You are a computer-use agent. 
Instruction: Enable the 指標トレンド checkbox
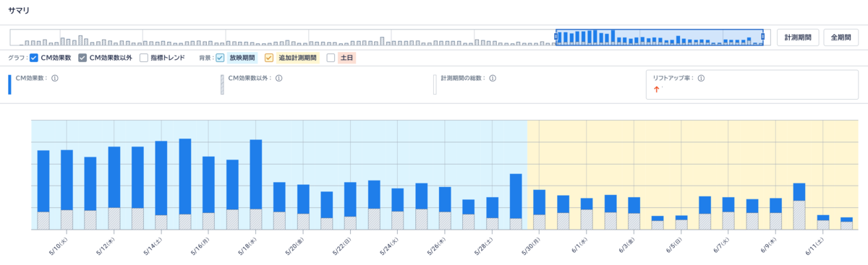(143, 58)
